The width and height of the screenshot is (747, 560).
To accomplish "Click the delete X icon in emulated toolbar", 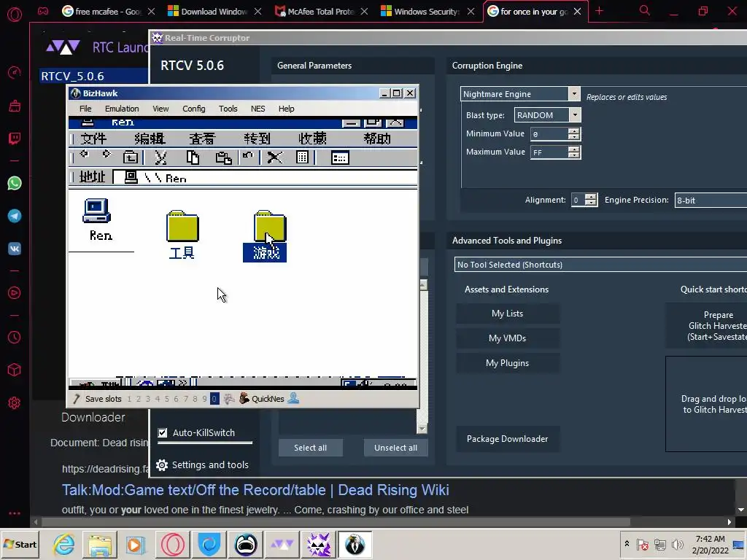I will click(x=274, y=157).
